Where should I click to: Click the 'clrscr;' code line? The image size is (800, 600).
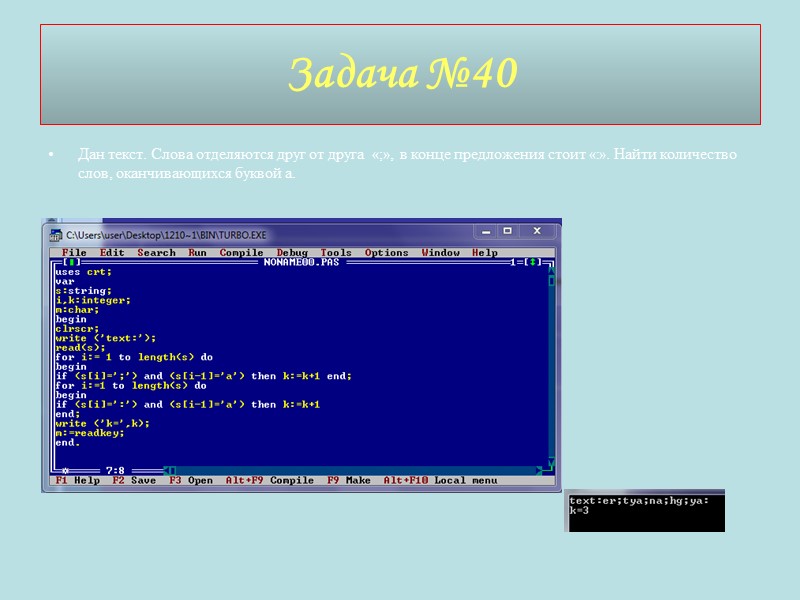click(x=77, y=329)
